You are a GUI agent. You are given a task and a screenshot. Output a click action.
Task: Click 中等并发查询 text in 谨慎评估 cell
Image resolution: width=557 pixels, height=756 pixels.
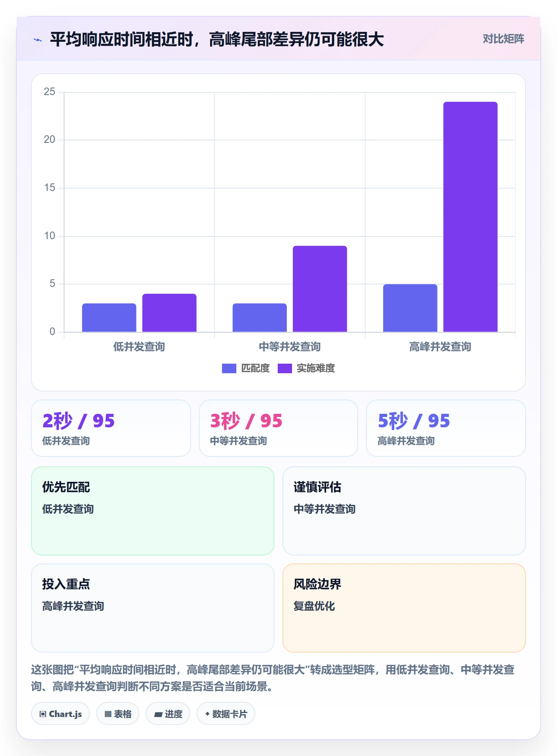pos(325,509)
